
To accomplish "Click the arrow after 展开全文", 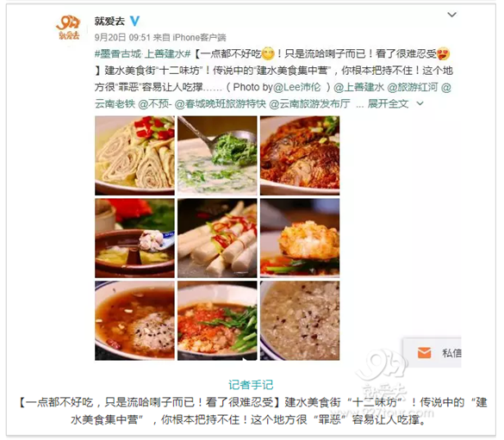I will pyautogui.click(x=420, y=103).
